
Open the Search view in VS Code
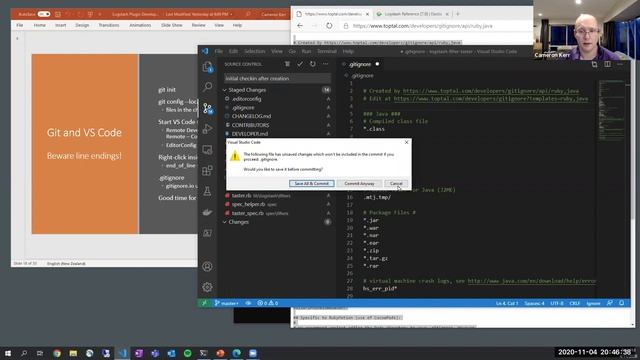pyautogui.click(x=207, y=87)
